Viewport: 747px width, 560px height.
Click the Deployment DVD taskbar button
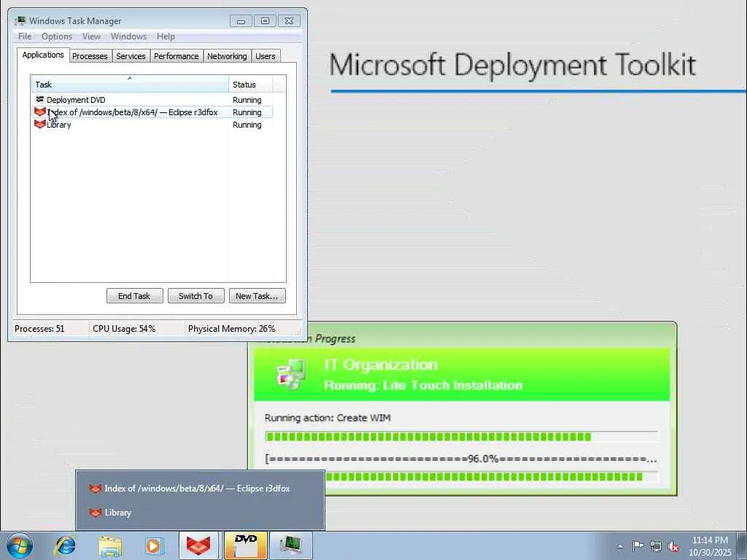coord(246,545)
